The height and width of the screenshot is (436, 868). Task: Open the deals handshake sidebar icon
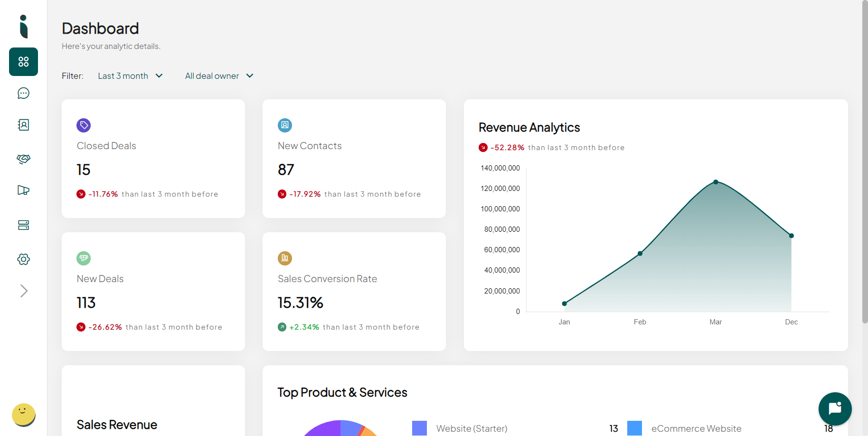(23, 159)
